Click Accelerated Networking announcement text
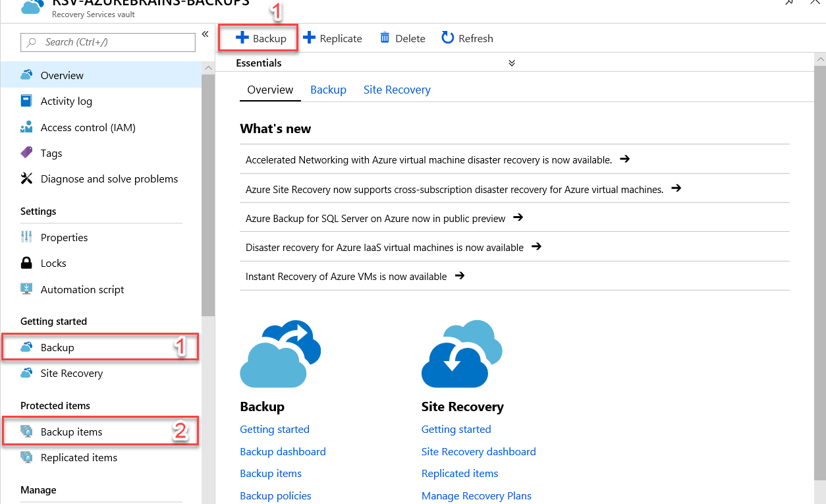 [429, 159]
